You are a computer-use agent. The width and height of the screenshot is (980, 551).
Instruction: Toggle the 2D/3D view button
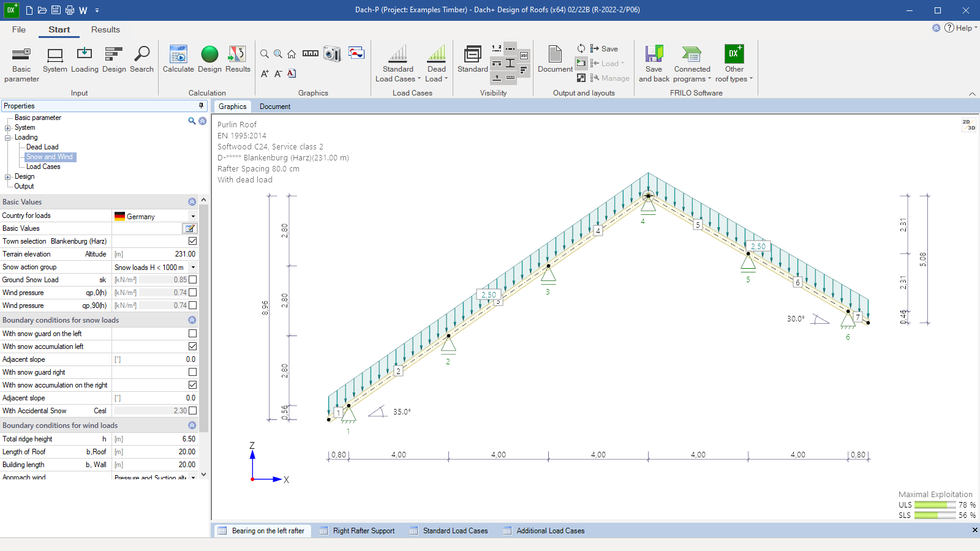(x=968, y=124)
